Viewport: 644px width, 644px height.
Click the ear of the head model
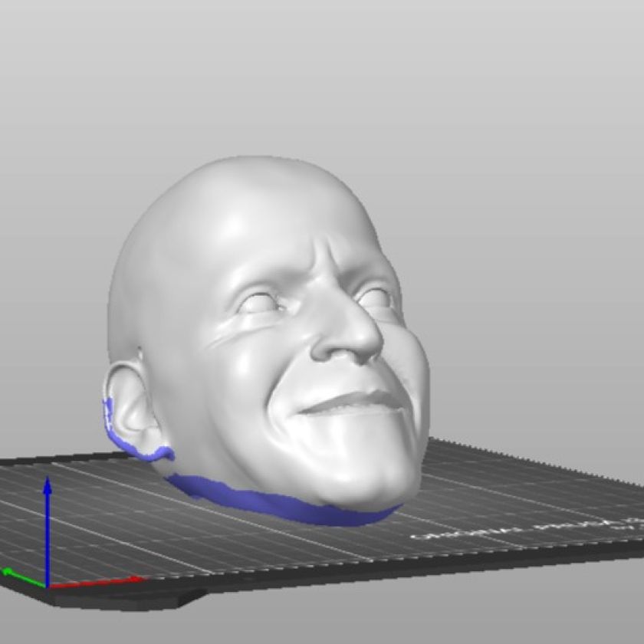coord(130,406)
